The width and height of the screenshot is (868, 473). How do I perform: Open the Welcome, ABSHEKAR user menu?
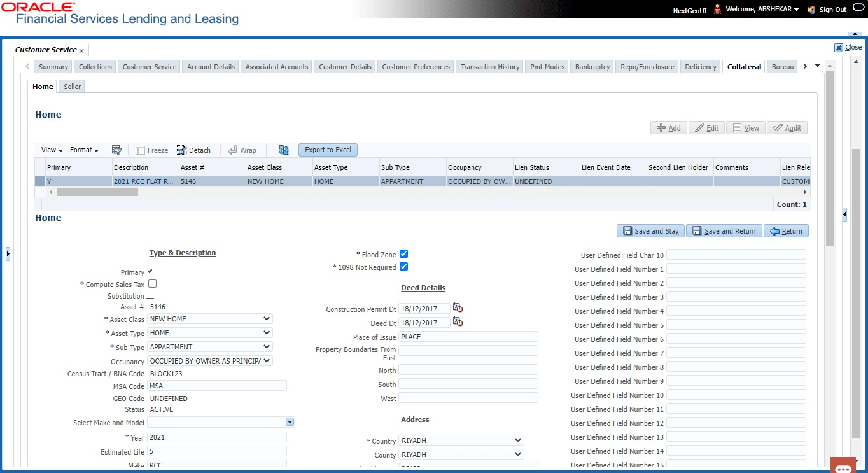click(763, 10)
